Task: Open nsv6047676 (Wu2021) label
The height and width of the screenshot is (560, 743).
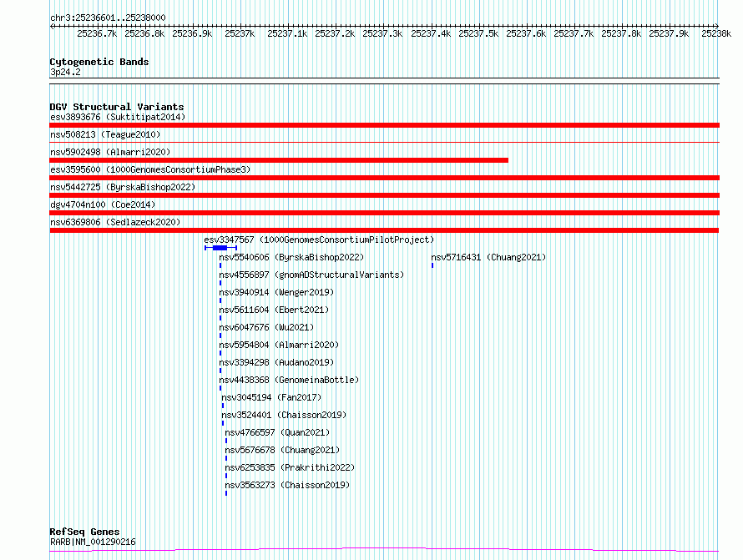Action: coord(266,327)
